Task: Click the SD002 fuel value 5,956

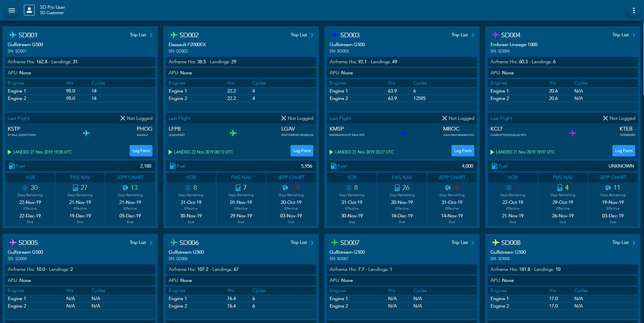Action: [x=306, y=166]
